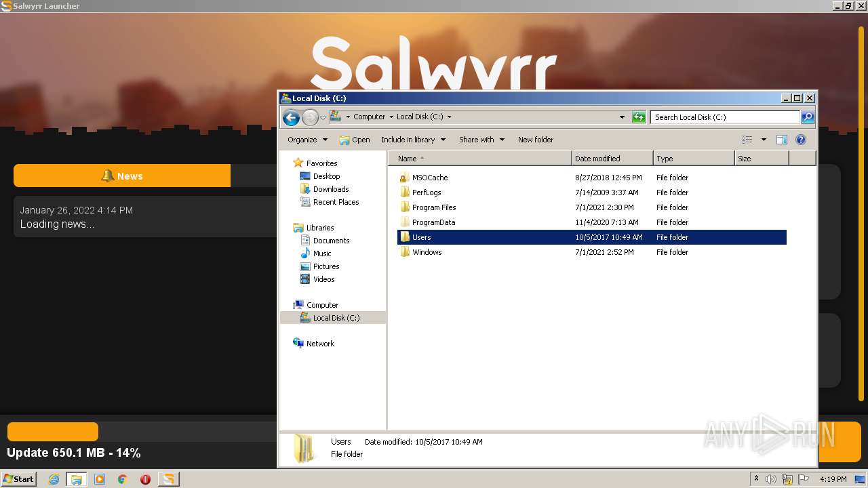This screenshot has width=868, height=488.
Task: Open Desktop under Favorites
Action: (x=326, y=176)
